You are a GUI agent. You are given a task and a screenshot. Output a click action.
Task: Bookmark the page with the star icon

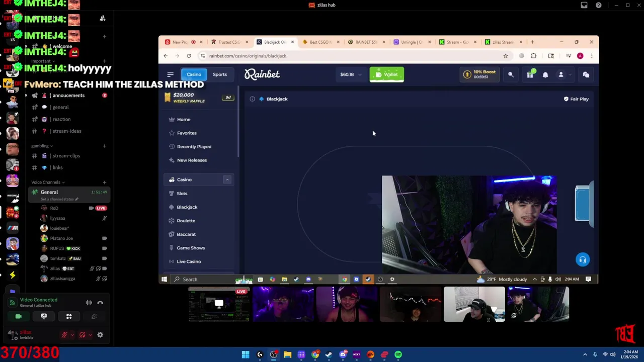506,56
